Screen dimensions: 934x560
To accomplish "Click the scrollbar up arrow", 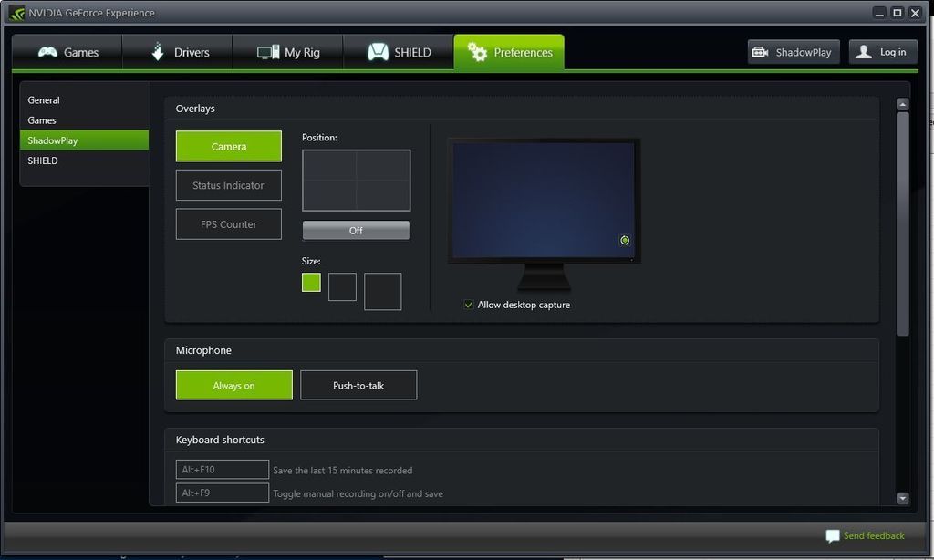I will click(x=902, y=104).
